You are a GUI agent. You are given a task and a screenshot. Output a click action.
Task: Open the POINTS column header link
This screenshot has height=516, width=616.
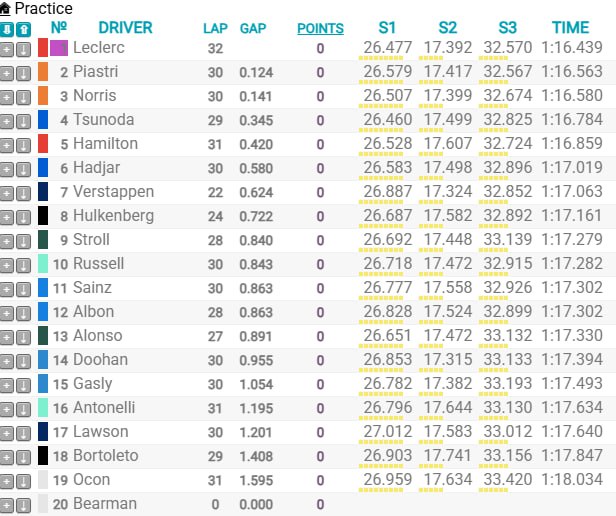320,28
